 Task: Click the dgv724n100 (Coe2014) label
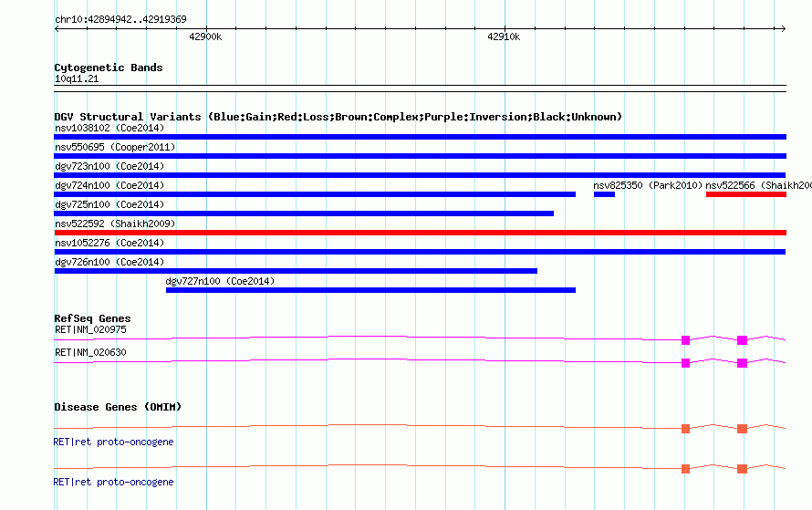point(109,185)
